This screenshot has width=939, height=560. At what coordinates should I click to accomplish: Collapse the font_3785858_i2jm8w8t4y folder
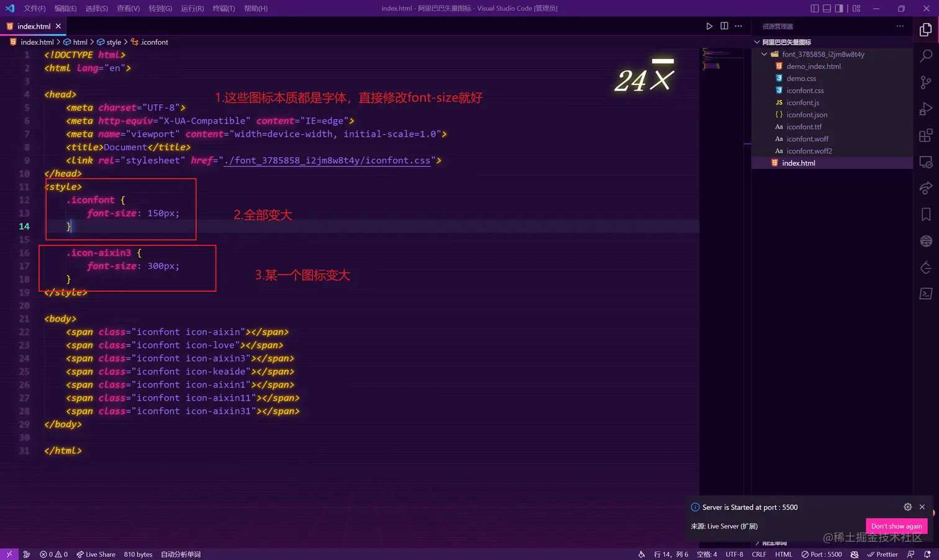pyautogui.click(x=832, y=55)
